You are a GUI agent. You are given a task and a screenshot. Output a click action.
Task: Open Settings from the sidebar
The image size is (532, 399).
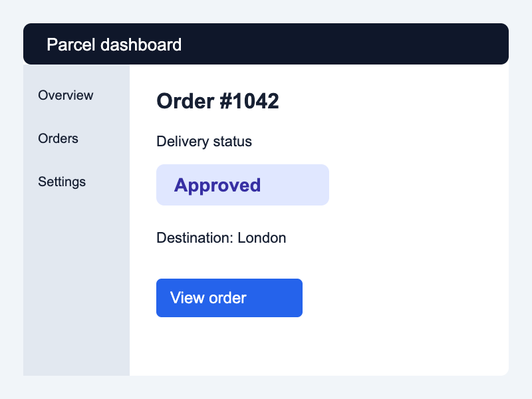[62, 182]
